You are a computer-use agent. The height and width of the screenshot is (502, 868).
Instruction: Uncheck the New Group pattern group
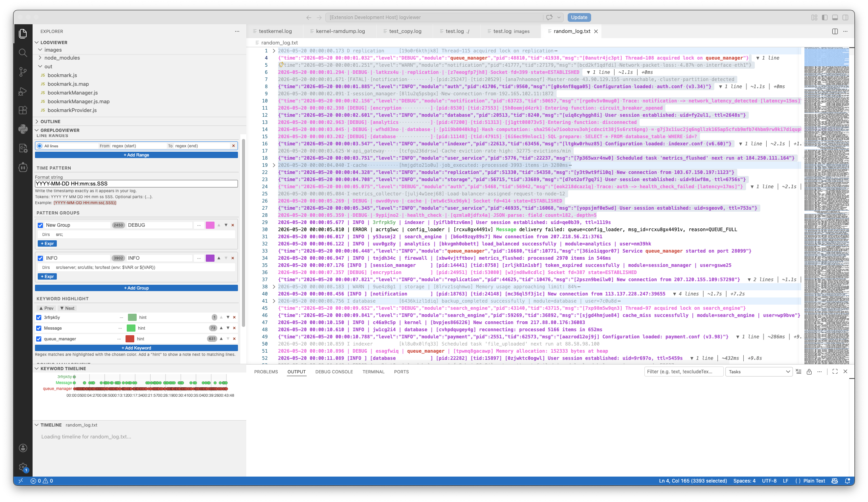pos(41,225)
